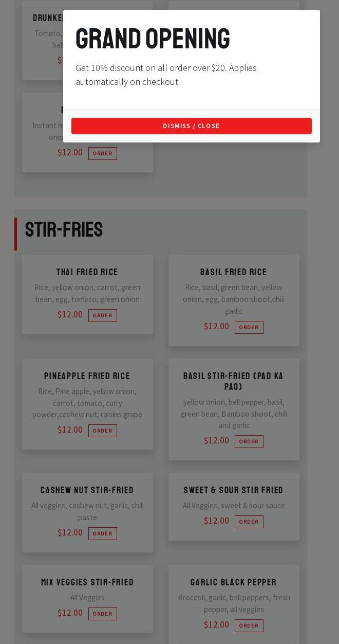Screen dimensions: 339x644
Task: Click the 10% discount message text
Action: [x=166, y=75]
